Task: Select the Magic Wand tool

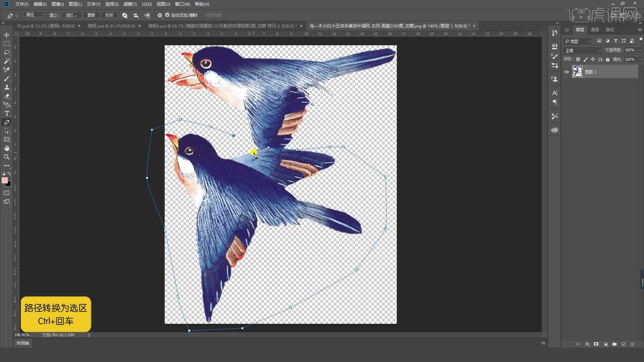Action: click(x=7, y=61)
